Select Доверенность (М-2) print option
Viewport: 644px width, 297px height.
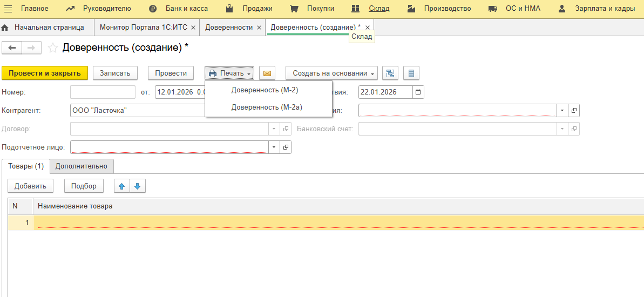tap(265, 90)
